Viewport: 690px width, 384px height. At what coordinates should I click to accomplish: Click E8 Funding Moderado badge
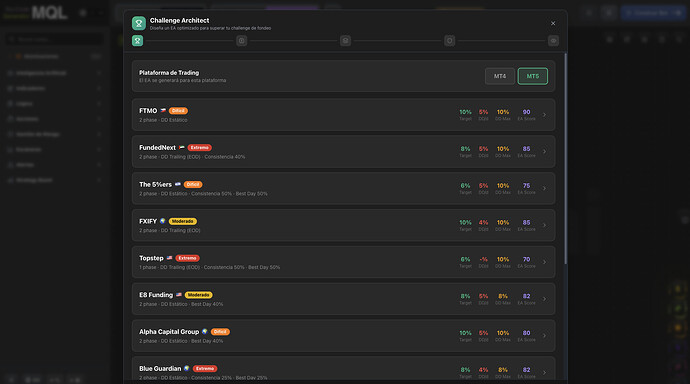click(198, 295)
